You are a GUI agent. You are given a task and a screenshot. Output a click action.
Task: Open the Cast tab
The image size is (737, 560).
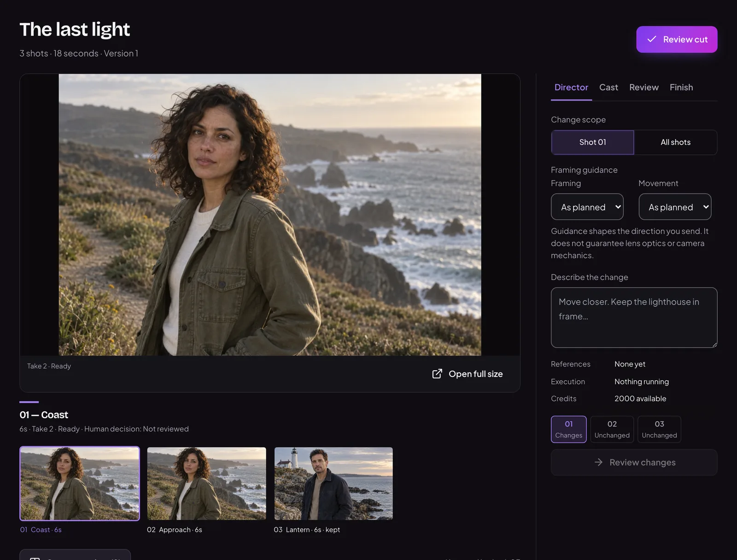608,87
